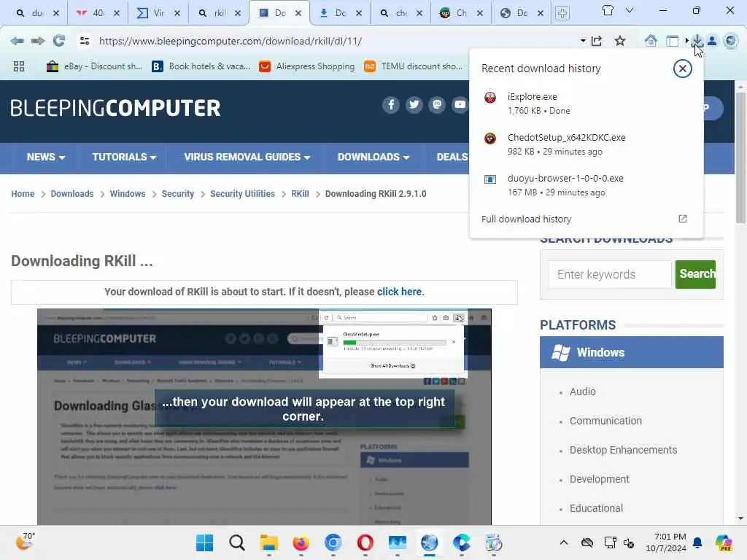This screenshot has width=747, height=560.
Task: Close the Recent download history popup
Action: pos(683,69)
